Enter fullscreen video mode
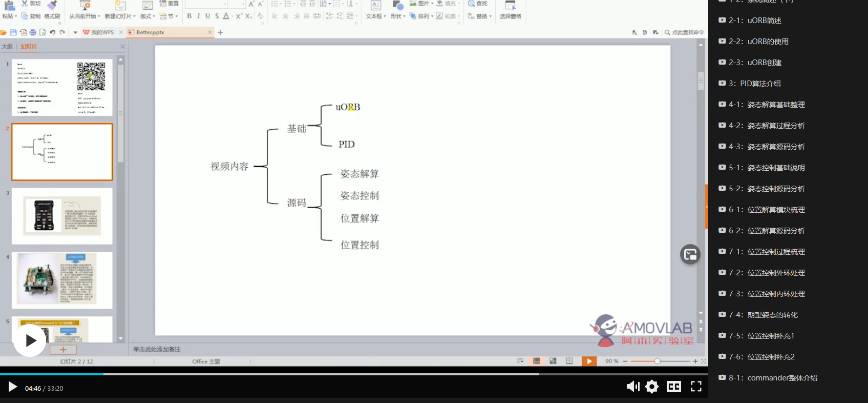This screenshot has height=403, width=868. point(696,387)
